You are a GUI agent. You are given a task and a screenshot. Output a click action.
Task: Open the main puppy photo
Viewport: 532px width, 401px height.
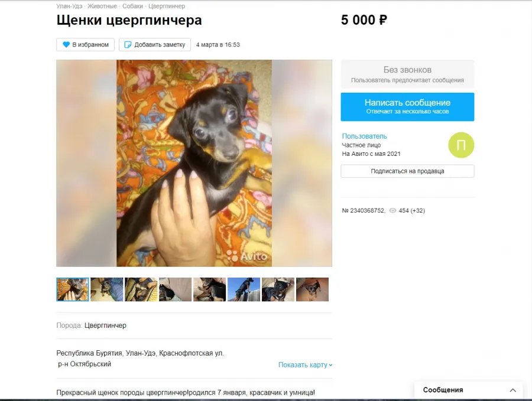click(194, 164)
